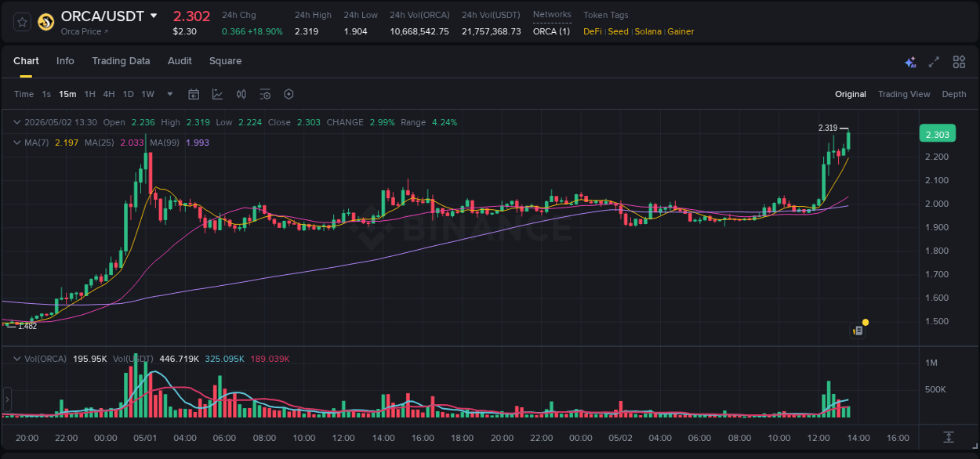Collapse the OHLC data row chevron
Image resolution: width=980 pixels, height=459 pixels.
click(16, 122)
